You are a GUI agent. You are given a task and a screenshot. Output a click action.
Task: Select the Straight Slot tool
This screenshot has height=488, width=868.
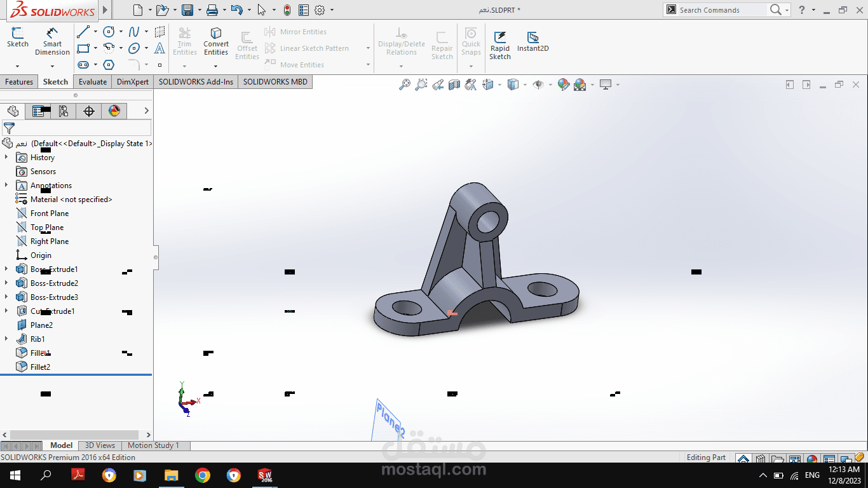[83, 65]
